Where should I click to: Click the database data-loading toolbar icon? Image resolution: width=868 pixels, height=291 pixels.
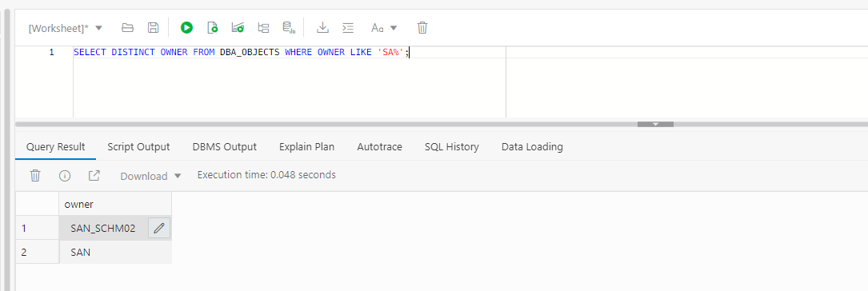(289, 27)
